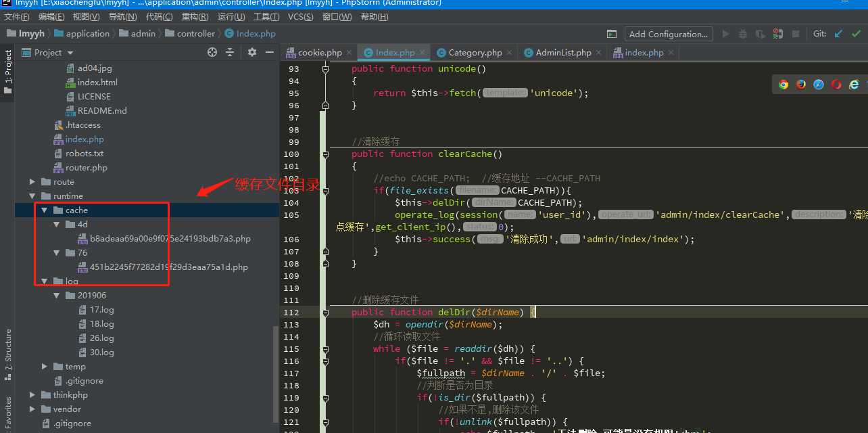Open the 编辑(E) menu

[51, 16]
